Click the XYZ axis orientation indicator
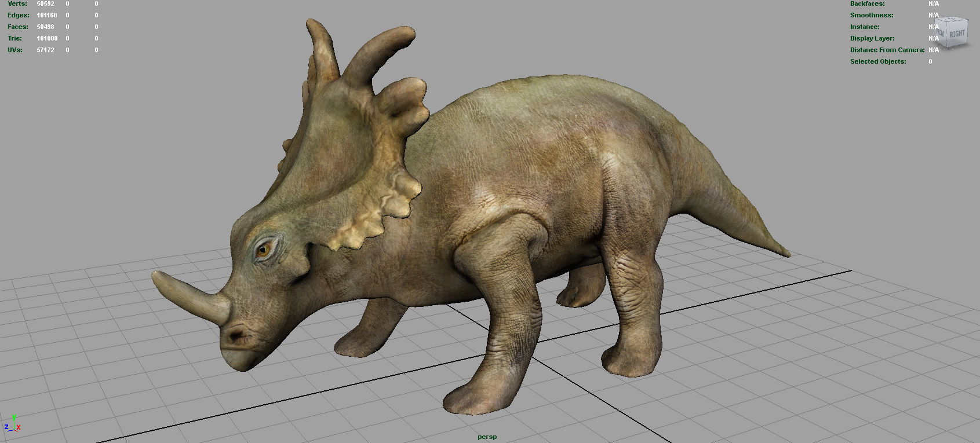980x443 pixels. [13, 424]
